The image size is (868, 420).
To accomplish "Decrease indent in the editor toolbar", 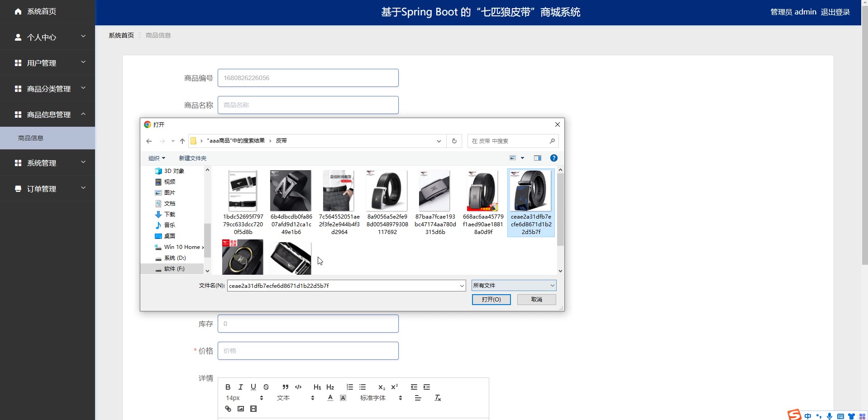I will point(414,387).
